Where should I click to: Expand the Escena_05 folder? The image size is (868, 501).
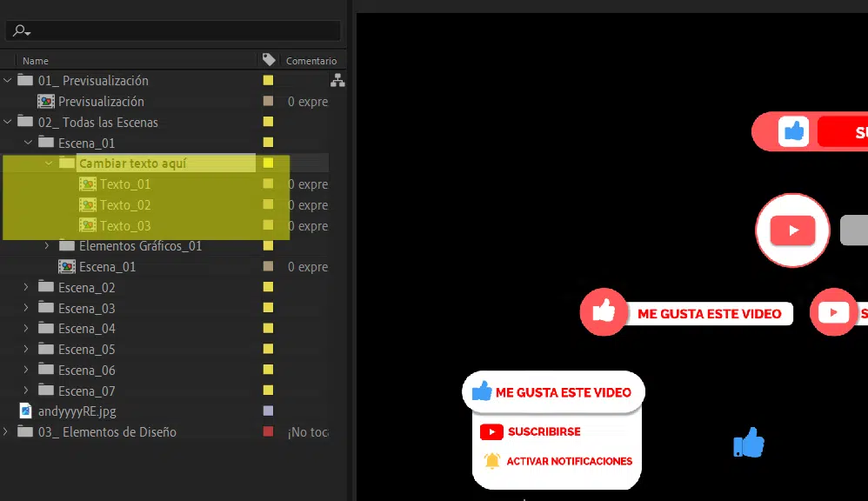tap(26, 349)
